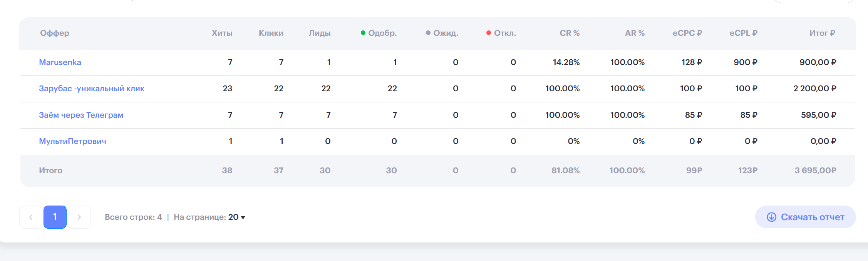Screen dimensions: 868x261
Task: Go to next page arrow
Action: pos(79,217)
